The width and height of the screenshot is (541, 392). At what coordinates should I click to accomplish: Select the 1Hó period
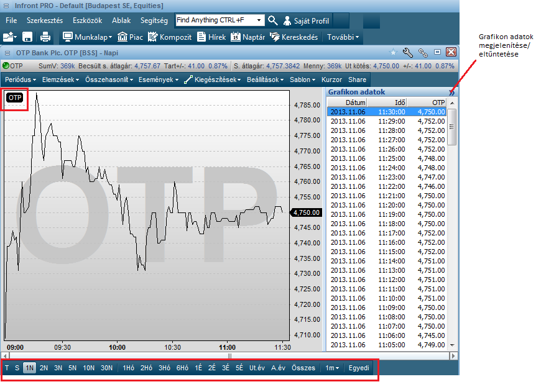(x=128, y=368)
